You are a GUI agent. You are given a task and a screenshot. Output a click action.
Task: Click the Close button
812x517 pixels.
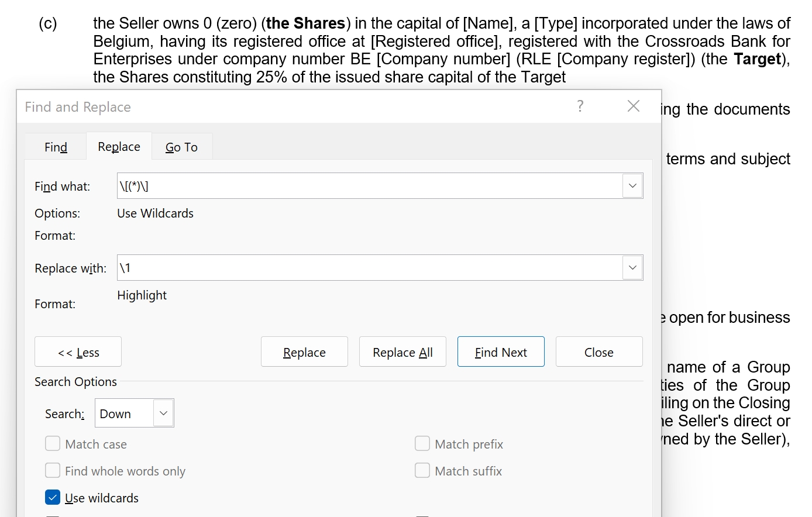point(599,352)
